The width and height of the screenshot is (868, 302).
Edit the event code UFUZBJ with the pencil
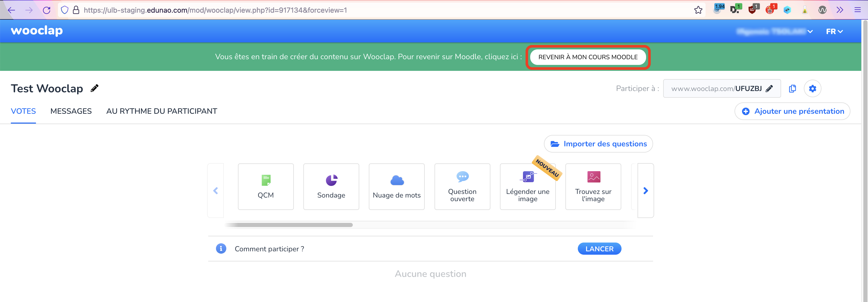[769, 88]
